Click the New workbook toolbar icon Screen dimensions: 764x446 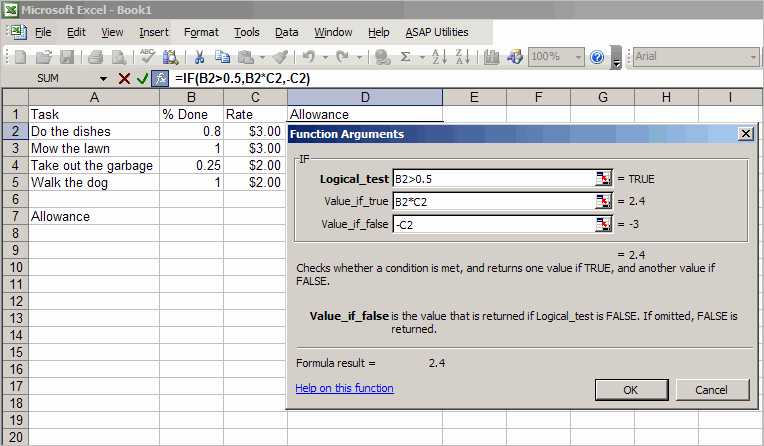(20, 57)
